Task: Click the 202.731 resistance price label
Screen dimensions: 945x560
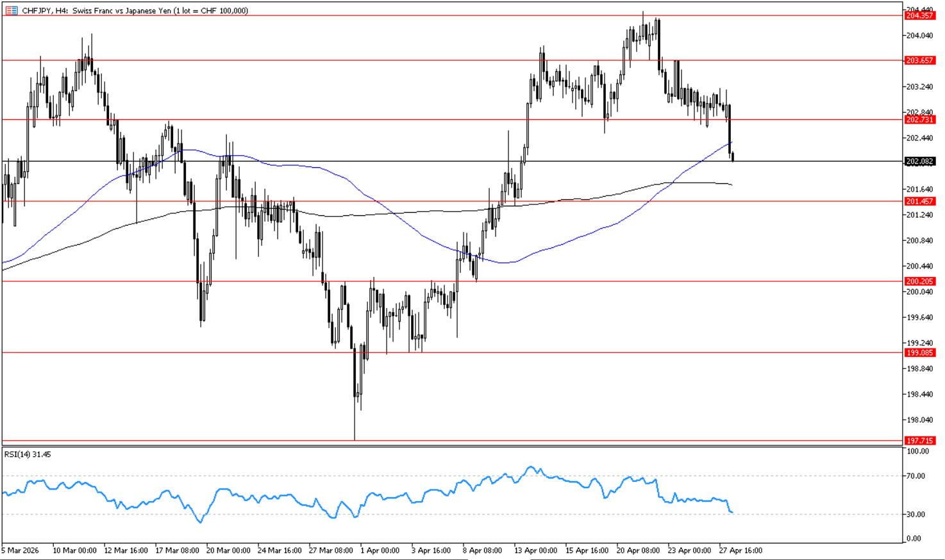Action: point(919,120)
